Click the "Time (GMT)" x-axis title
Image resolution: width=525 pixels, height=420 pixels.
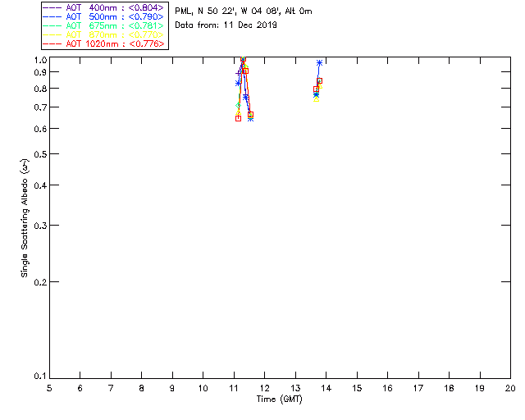coord(279,399)
